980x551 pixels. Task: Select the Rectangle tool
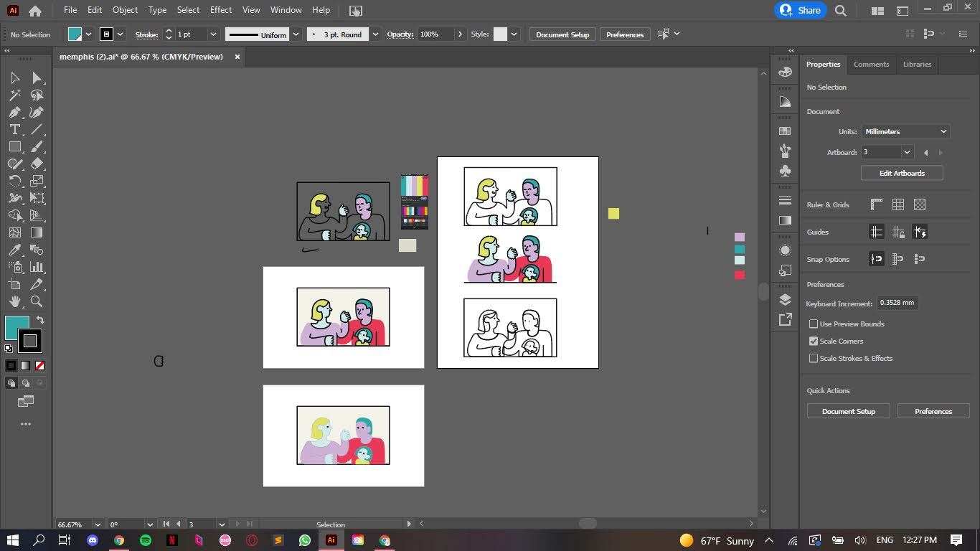(15, 146)
